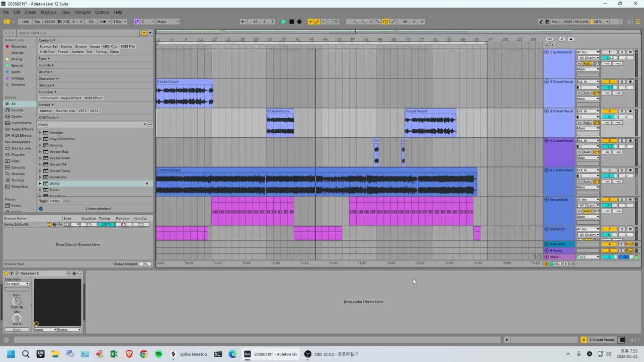Toggle the computer MIDI keyboard icon
The image size is (644, 362).
548,22
